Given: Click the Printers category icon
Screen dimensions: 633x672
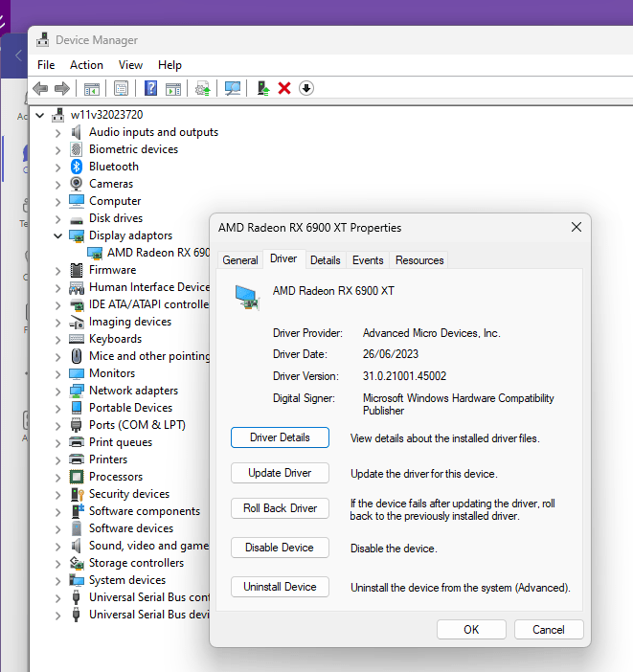Looking at the screenshot, I should pos(77,459).
